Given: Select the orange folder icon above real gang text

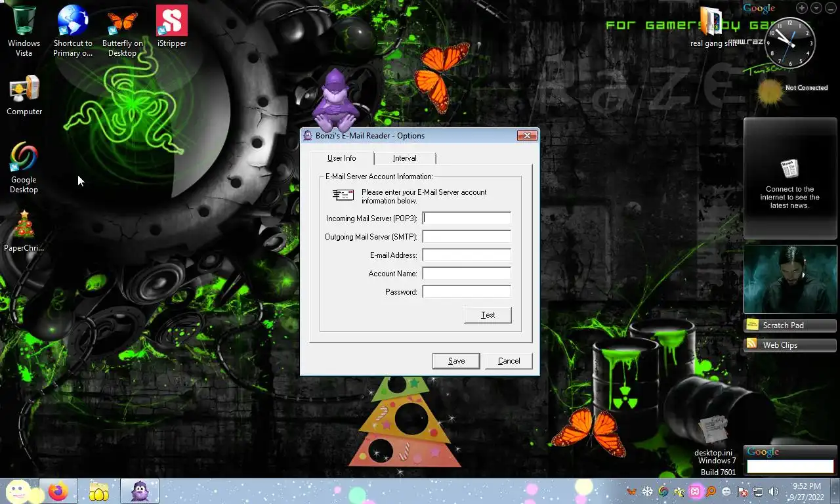Looking at the screenshot, I should [711, 21].
